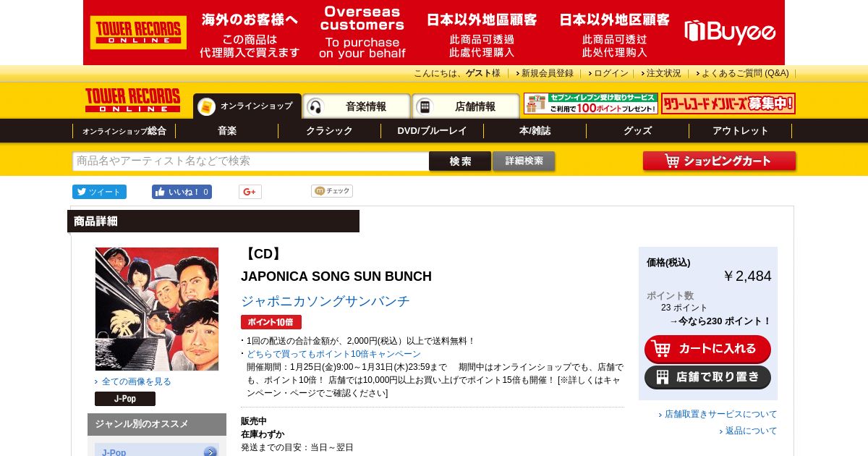Open 詳細検索 advanced search

click(x=524, y=161)
